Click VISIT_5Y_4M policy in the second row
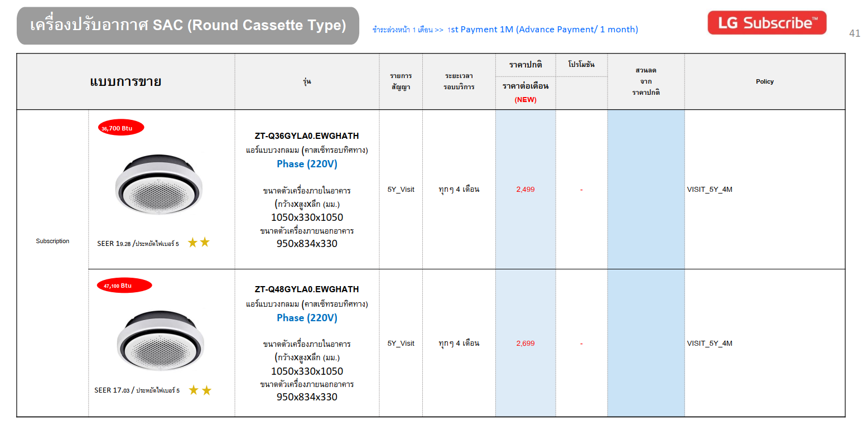The height and width of the screenshot is (440, 868). (x=710, y=344)
